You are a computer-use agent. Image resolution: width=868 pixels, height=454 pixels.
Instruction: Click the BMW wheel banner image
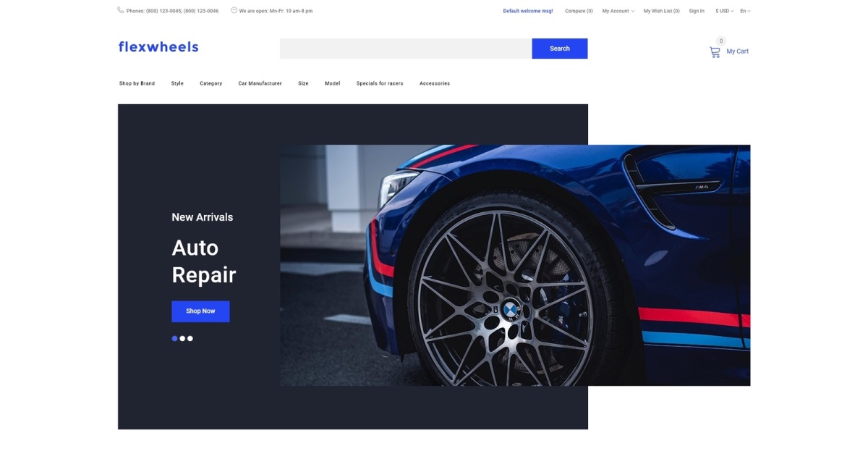pos(515,265)
